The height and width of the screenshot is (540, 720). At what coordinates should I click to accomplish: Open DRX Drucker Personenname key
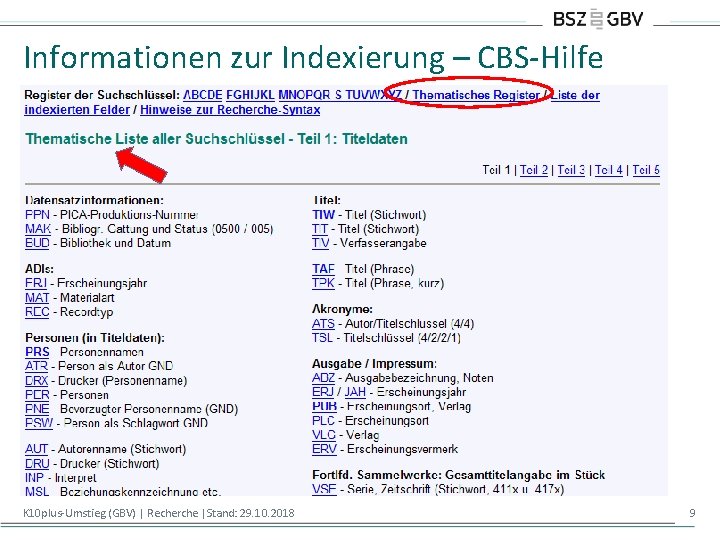pyautogui.click(x=36, y=381)
